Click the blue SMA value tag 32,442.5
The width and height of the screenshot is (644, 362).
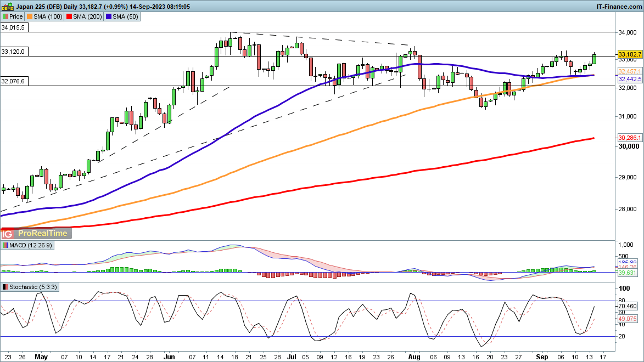click(630, 79)
